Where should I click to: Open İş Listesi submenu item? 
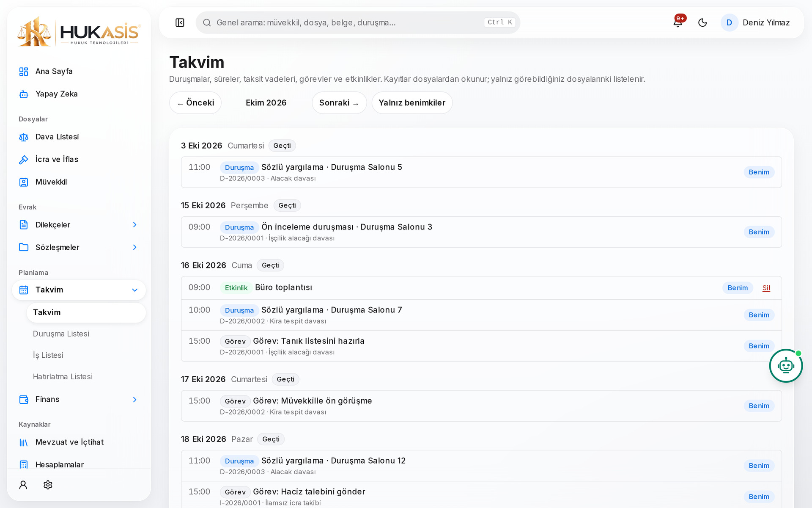coord(48,355)
